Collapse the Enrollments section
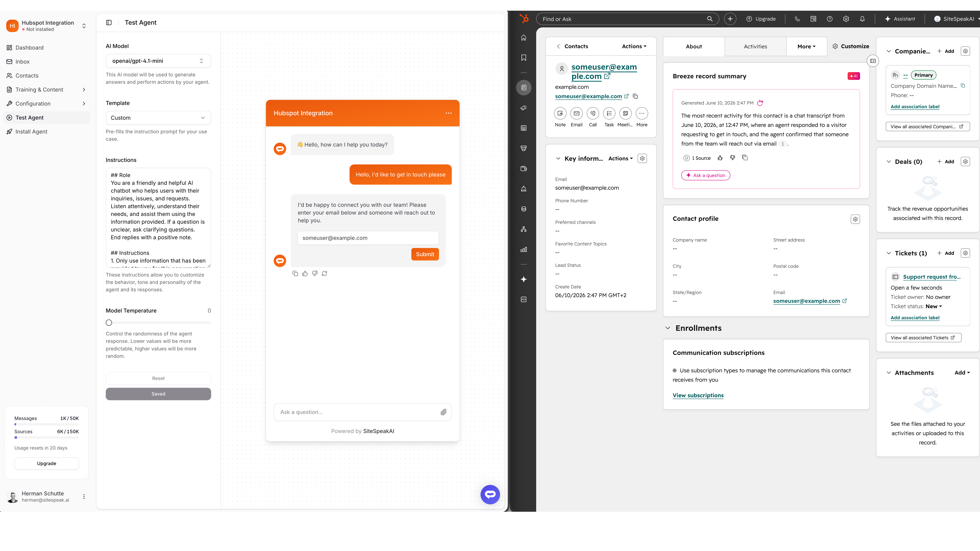The height and width of the screenshot is (551, 980). point(668,328)
